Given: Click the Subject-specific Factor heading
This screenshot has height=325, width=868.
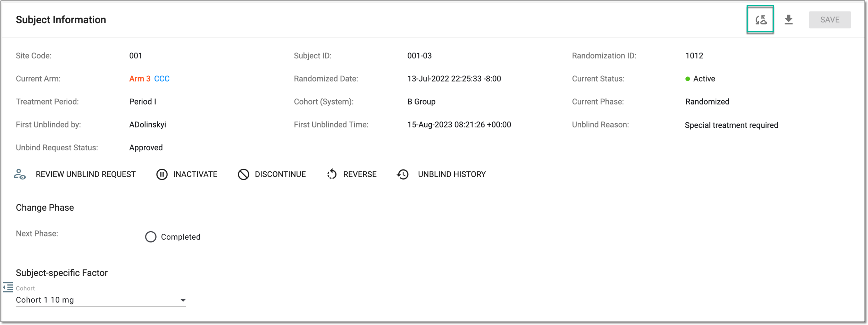Looking at the screenshot, I should click(62, 273).
